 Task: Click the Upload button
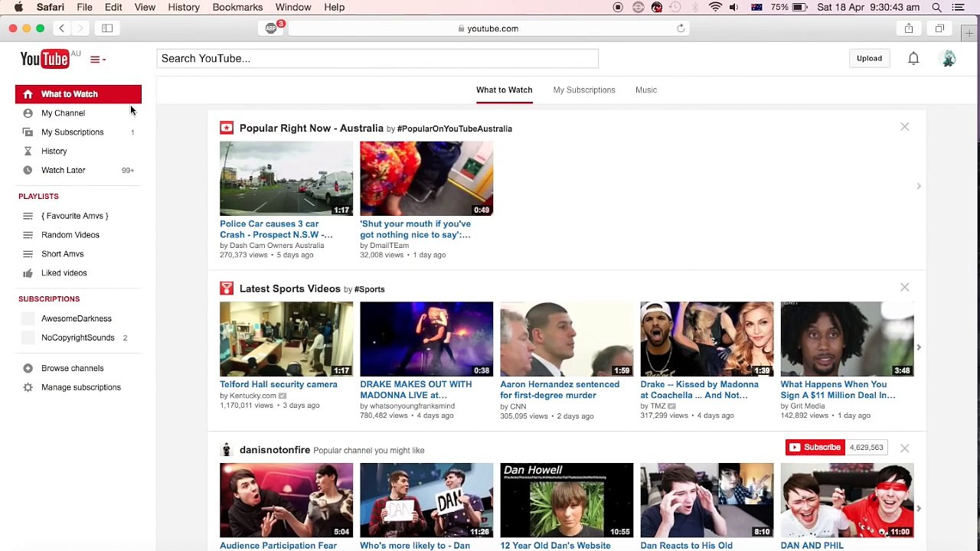[869, 58]
